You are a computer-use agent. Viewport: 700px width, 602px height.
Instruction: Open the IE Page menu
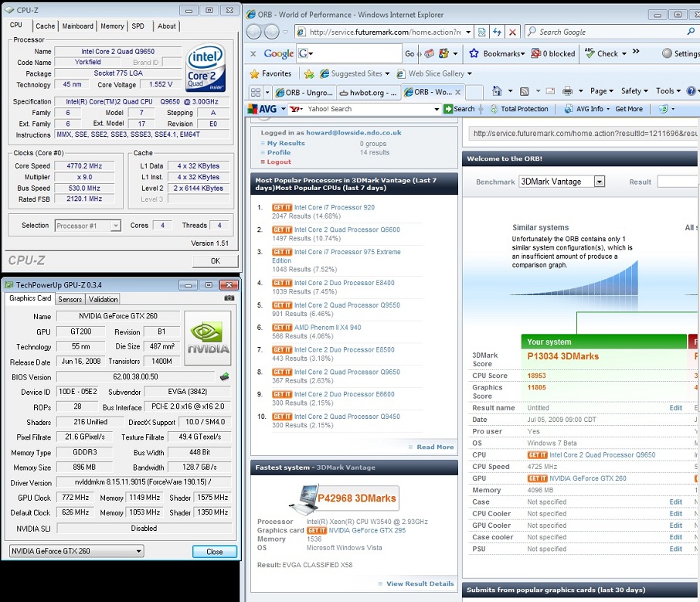[601, 91]
